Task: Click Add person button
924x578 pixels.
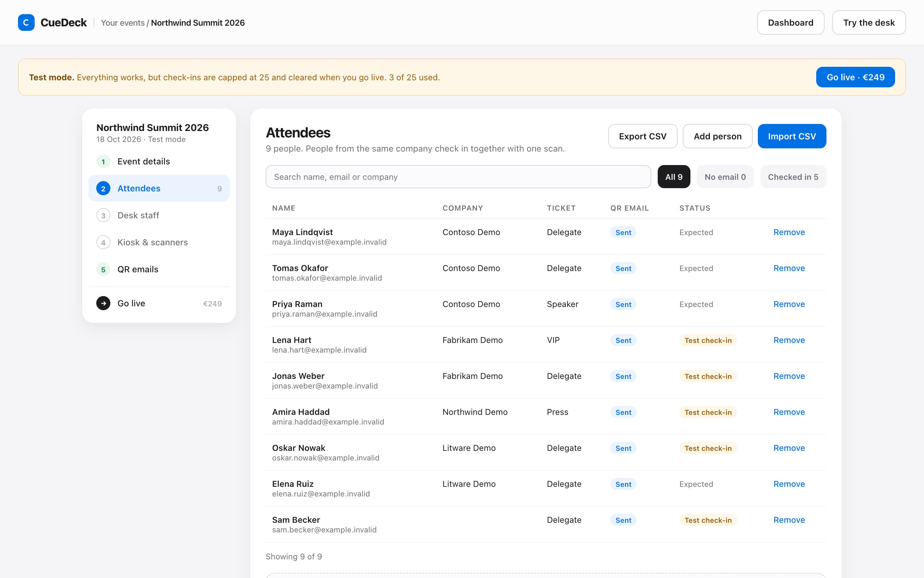Action: 717,136
